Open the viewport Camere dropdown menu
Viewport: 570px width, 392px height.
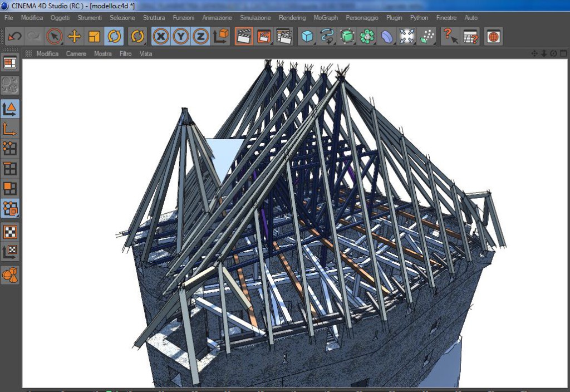pyautogui.click(x=76, y=54)
